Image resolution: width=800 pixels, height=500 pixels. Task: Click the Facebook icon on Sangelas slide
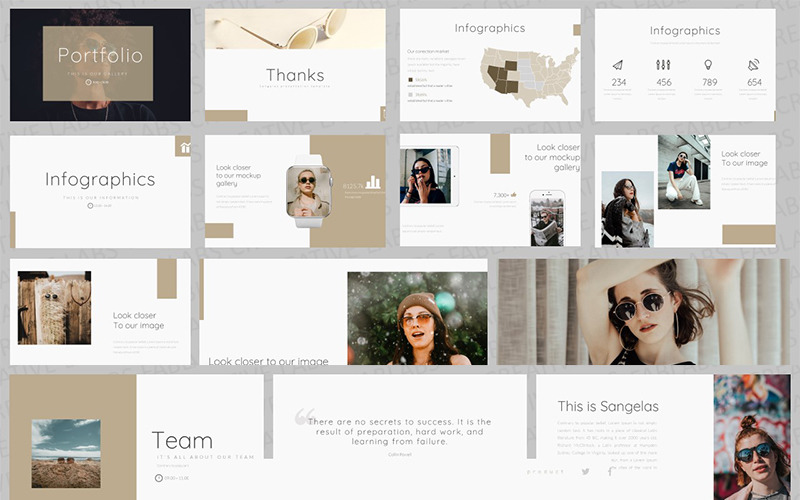point(610,471)
